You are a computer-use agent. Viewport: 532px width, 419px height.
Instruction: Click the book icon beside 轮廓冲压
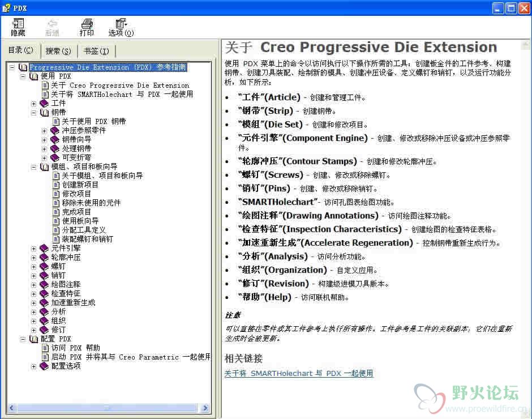[x=44, y=258]
